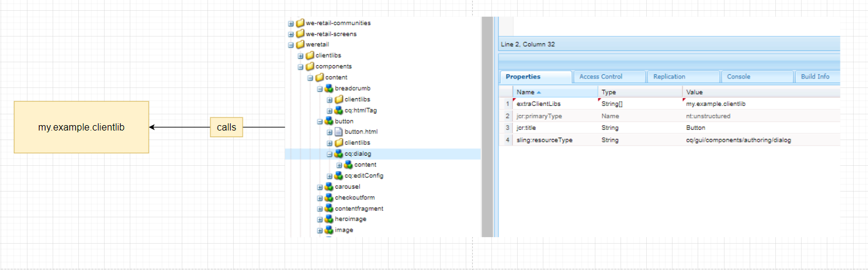The width and height of the screenshot is (868, 270).
Task: Select the contentfragment tree item
Action: tap(359, 208)
